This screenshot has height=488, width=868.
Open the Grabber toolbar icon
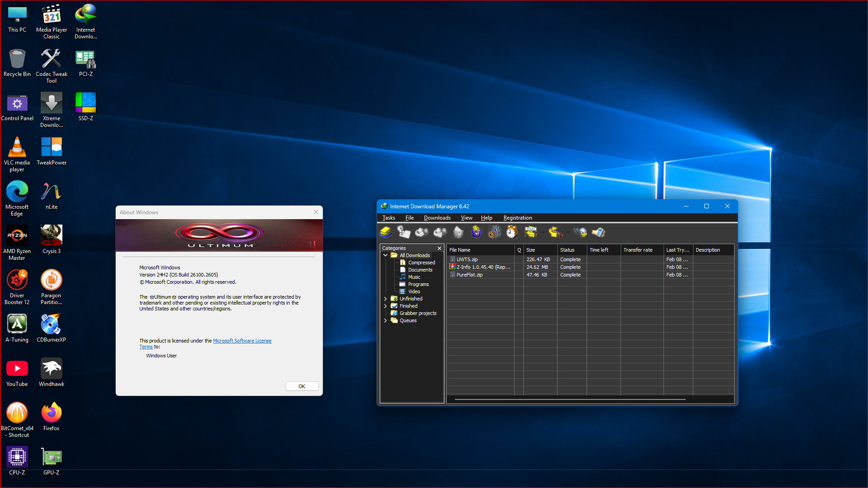pos(580,232)
